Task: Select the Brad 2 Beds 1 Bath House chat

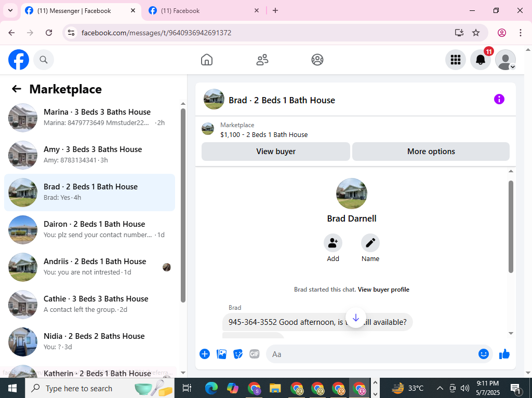Action: point(89,193)
